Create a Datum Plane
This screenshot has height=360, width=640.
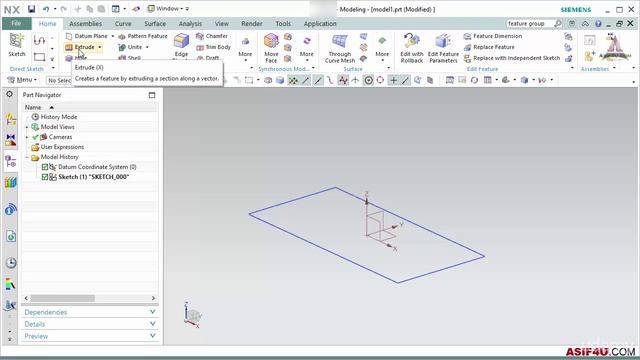[87, 36]
